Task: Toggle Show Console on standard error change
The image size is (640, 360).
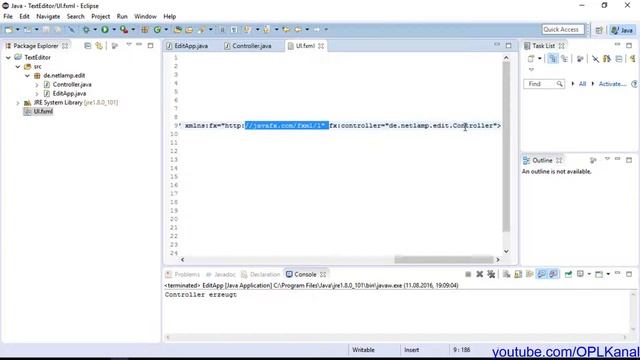Action: 553,274
